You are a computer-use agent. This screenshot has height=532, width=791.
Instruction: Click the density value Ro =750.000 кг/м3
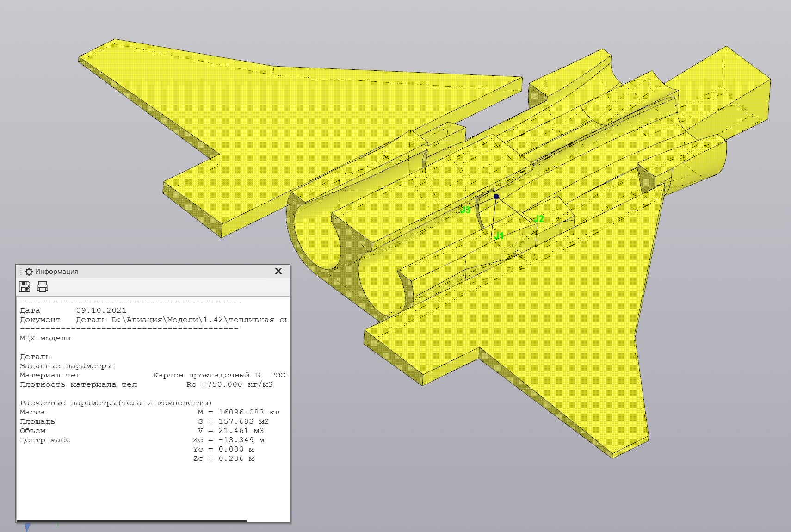[x=229, y=384]
